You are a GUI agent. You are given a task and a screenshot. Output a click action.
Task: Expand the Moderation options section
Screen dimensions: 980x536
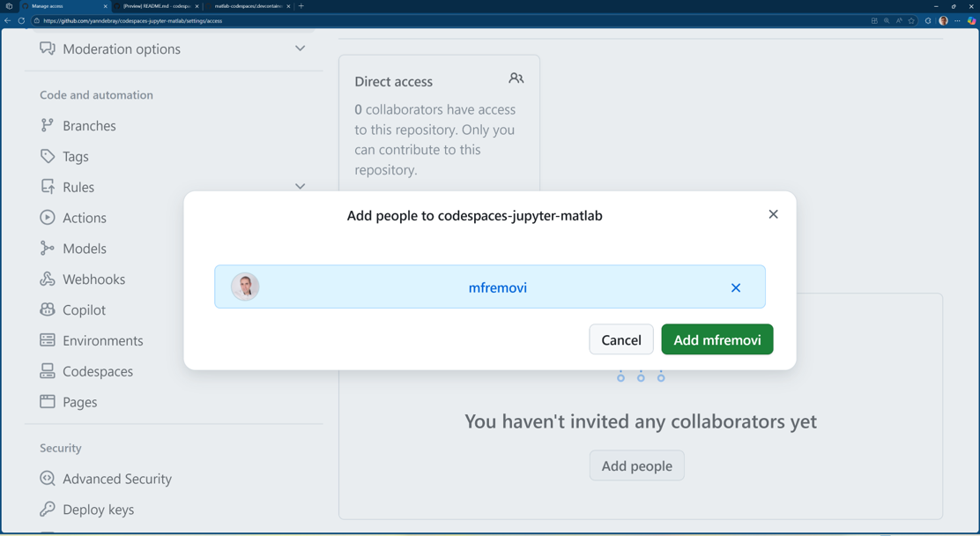click(x=300, y=48)
